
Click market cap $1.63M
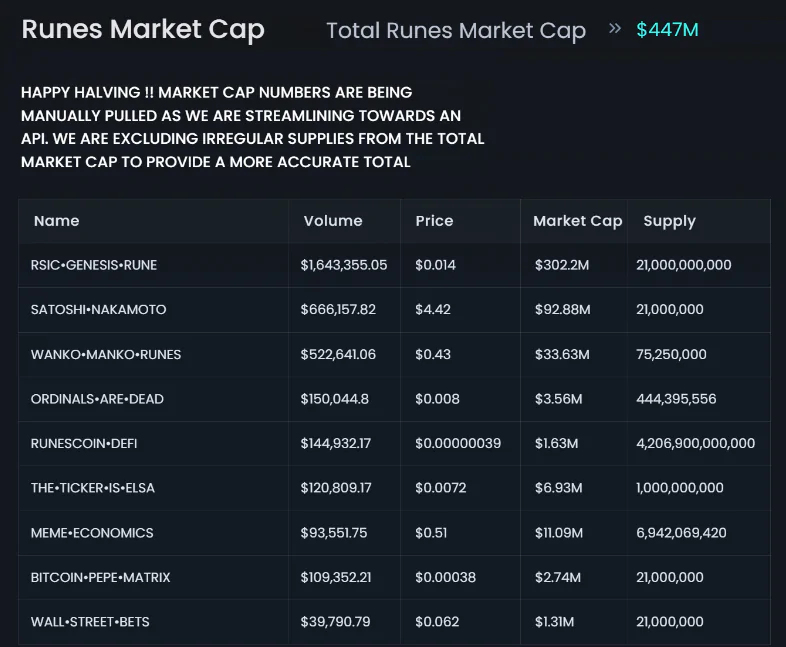click(556, 444)
